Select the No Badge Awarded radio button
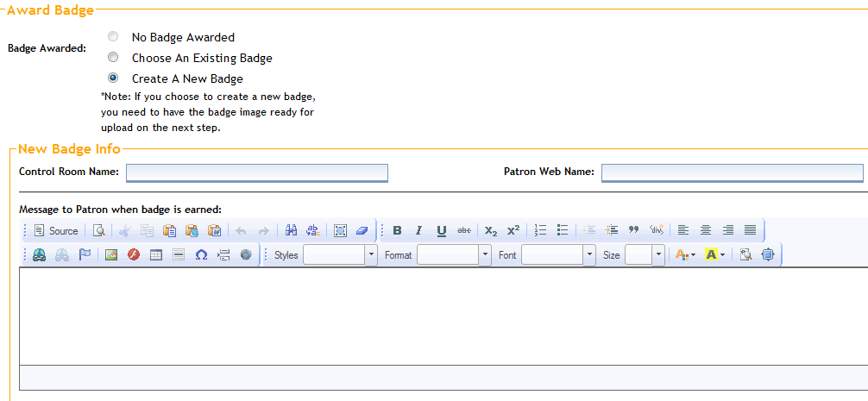 [113, 37]
